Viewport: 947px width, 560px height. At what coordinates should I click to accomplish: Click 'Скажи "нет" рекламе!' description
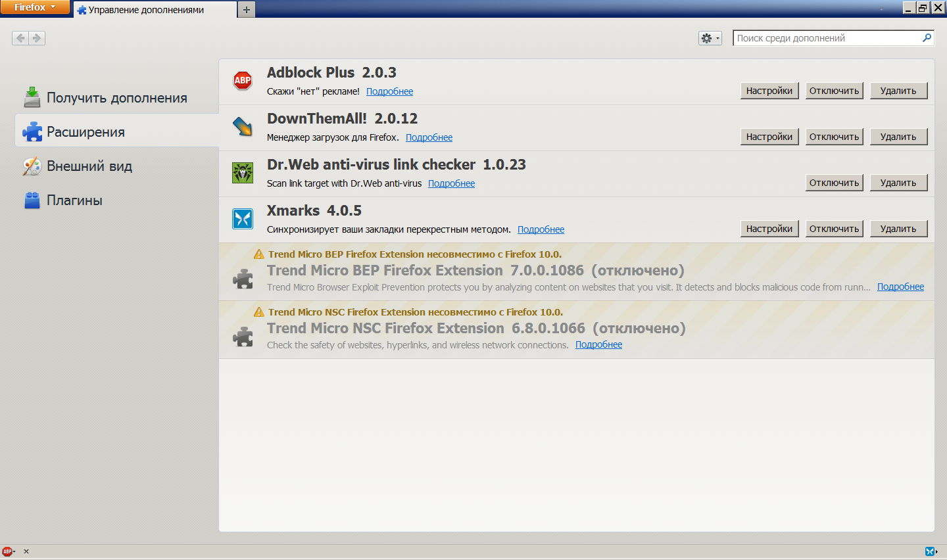313,91
